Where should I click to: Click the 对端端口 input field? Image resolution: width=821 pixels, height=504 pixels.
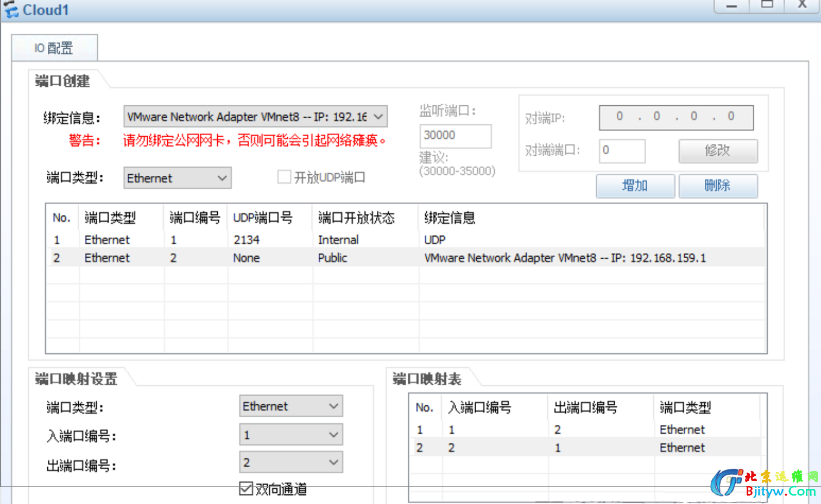click(622, 150)
